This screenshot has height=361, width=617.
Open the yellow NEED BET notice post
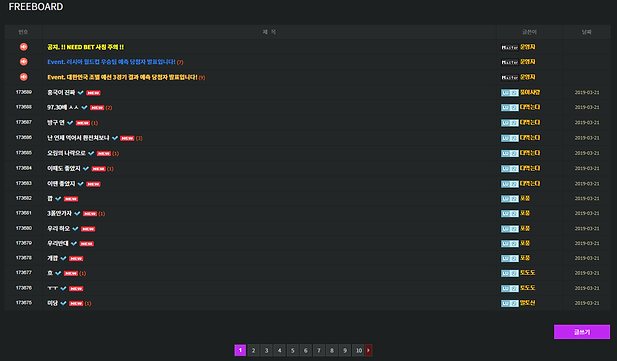[x=85, y=47]
